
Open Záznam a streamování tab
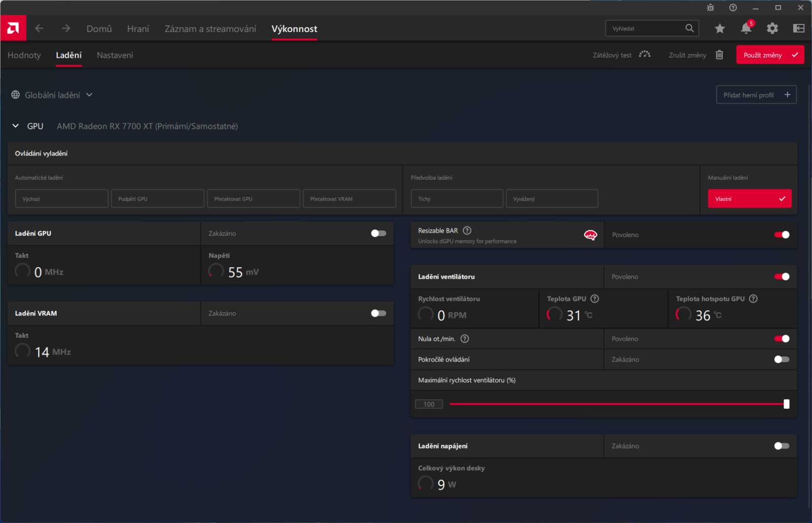click(210, 29)
